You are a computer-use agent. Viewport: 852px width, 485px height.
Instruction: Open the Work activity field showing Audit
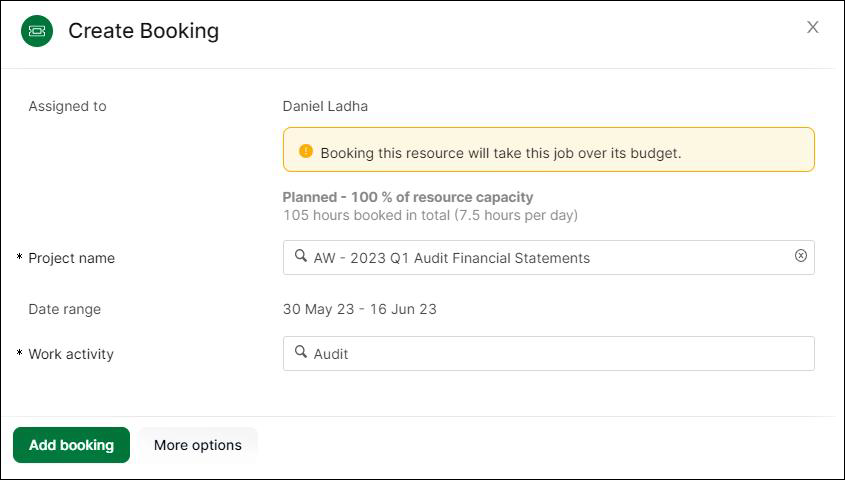coord(548,354)
